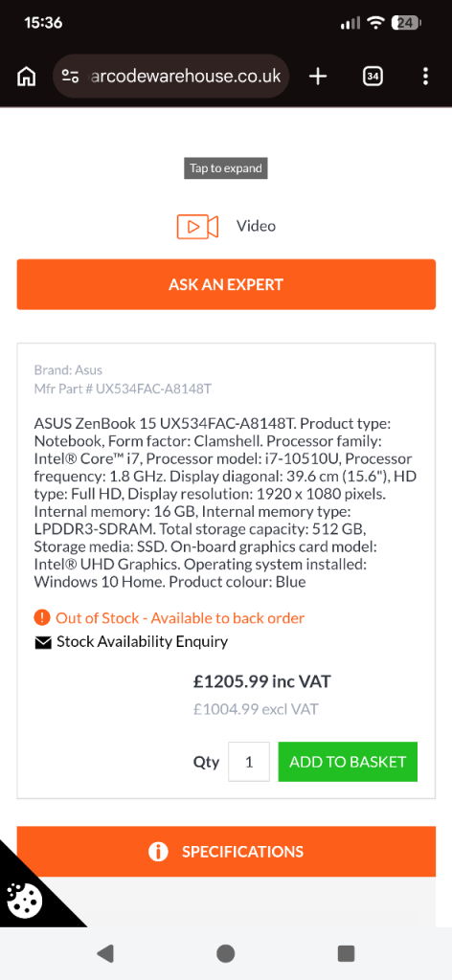452x980 pixels.
Task: Open site settings icon in address bar
Action: click(x=70, y=77)
